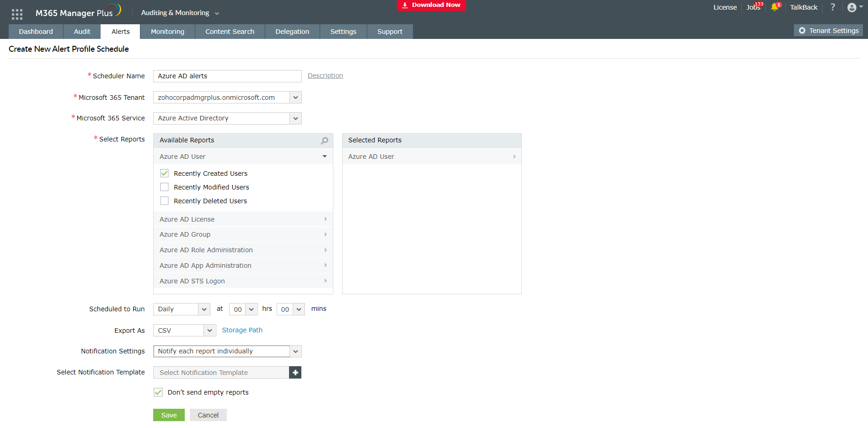Image resolution: width=868 pixels, height=428 pixels.
Task: Click the Select Notification Template field
Action: tap(221, 373)
